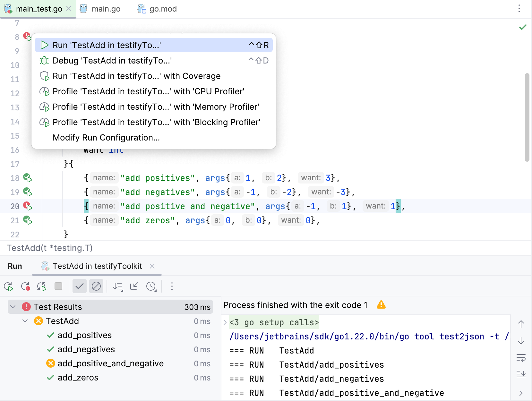The width and height of the screenshot is (532, 401).
Task: Click Toggle auto-test rerun icon
Action: [41, 286]
